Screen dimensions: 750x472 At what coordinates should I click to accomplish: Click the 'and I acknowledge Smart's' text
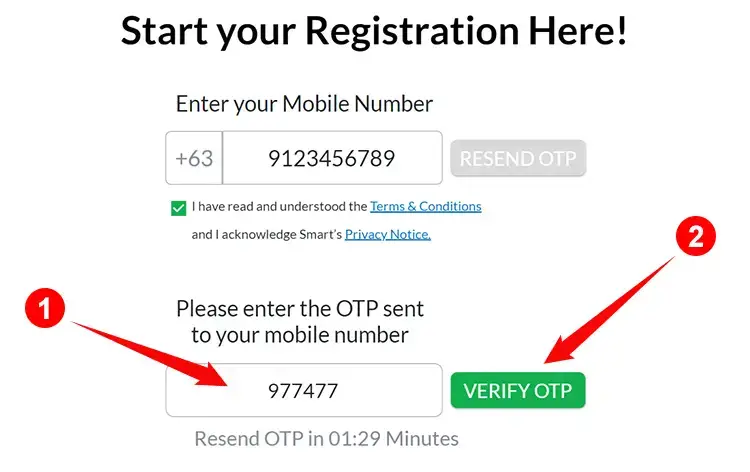point(267,234)
